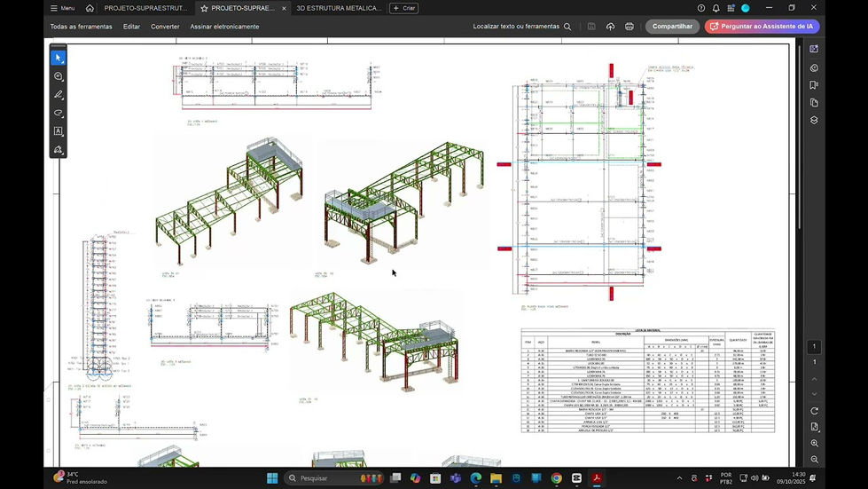
Task: Open the layers panel in right sidebar
Action: point(814,120)
